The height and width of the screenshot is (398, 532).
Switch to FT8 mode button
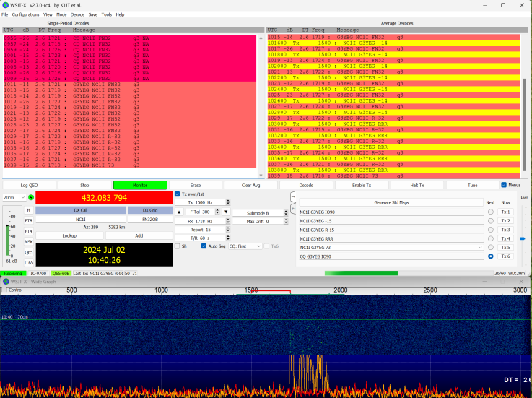tap(28, 221)
